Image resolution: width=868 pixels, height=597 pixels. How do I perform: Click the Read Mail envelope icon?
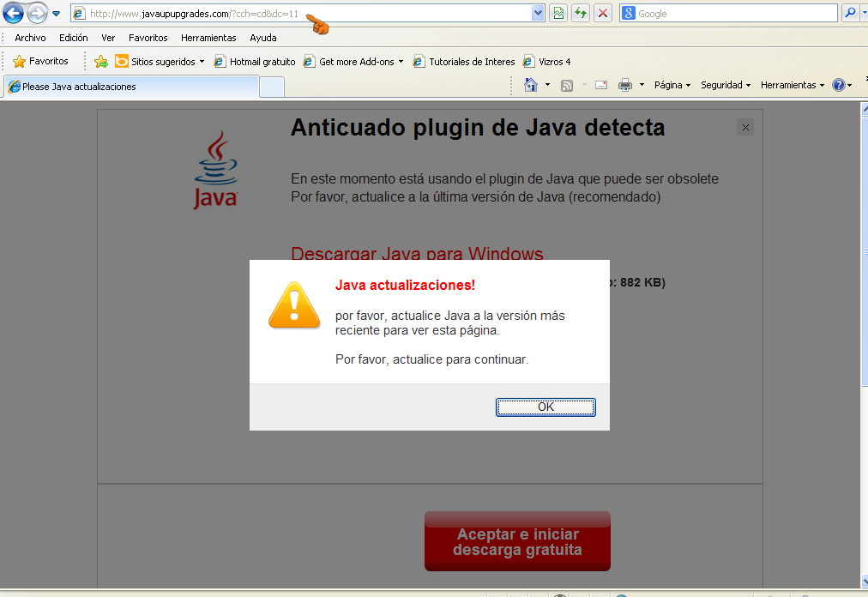[x=601, y=85]
